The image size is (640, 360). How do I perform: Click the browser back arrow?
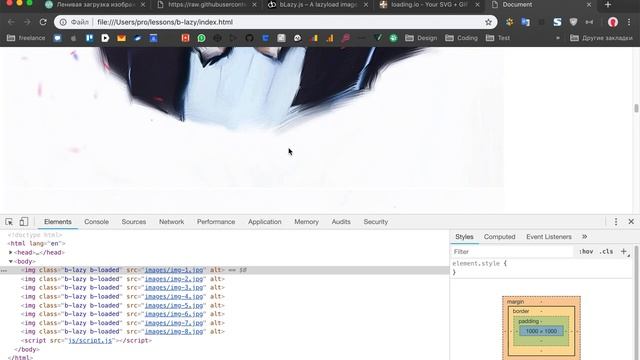click(x=11, y=22)
